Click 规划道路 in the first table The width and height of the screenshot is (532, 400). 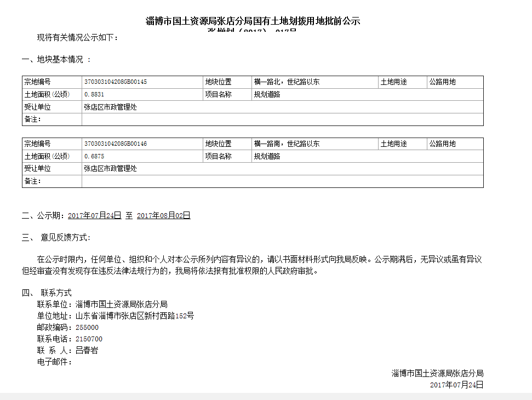point(267,94)
